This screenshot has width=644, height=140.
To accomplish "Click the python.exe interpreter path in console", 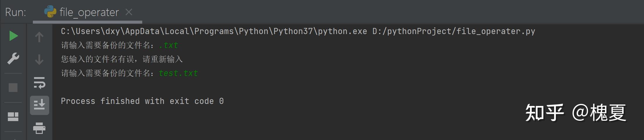I will (214, 31).
